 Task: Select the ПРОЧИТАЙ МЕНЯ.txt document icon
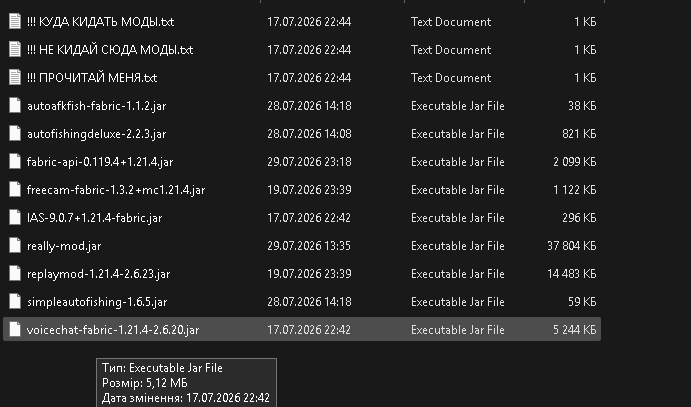15,78
